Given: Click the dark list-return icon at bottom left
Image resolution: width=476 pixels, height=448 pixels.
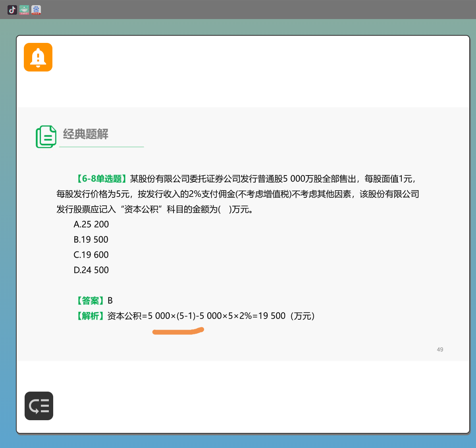Looking at the screenshot, I should click(39, 406).
